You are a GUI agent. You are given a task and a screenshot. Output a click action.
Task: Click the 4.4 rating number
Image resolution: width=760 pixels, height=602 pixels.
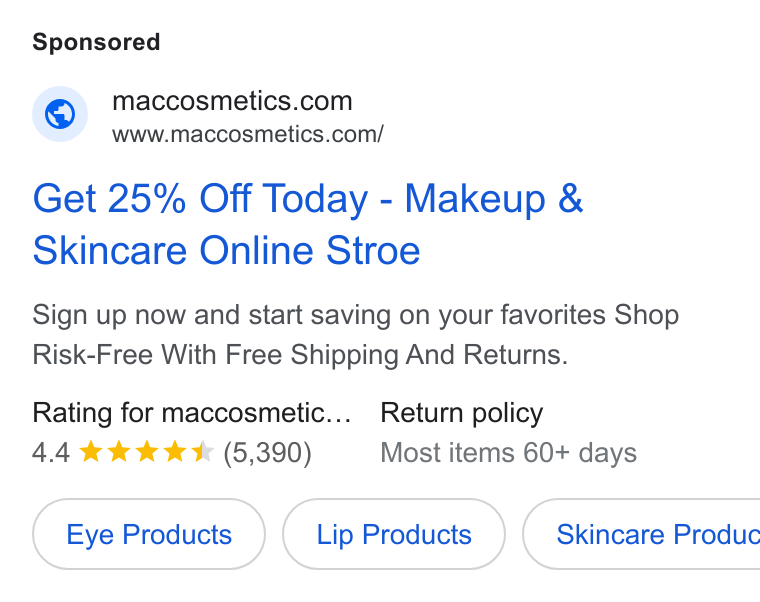(x=51, y=453)
